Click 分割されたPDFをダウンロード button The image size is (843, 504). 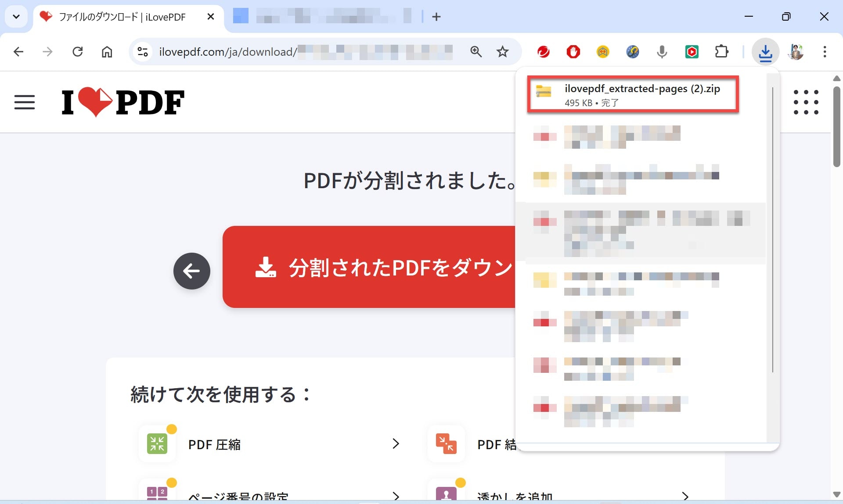pyautogui.click(x=369, y=267)
